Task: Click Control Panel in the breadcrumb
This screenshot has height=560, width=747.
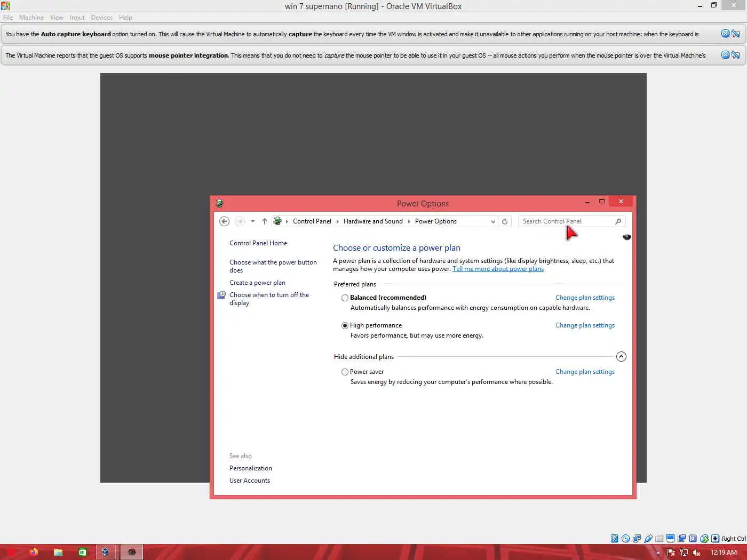Action: [x=312, y=221]
